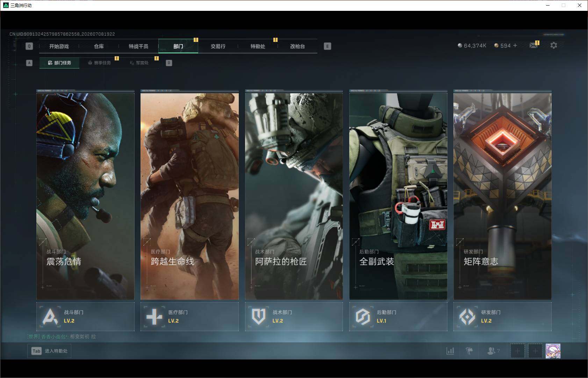588x378 pixels.
Task: Click the 三角洲行动 app icon in title bar
Action: (x=6, y=5)
